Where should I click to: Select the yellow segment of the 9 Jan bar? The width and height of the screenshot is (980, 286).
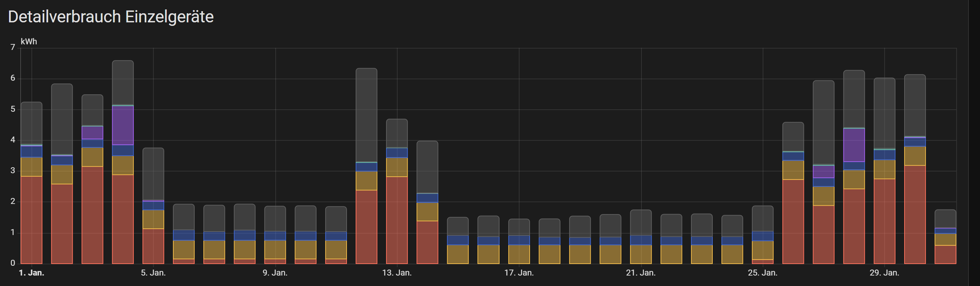(x=275, y=249)
